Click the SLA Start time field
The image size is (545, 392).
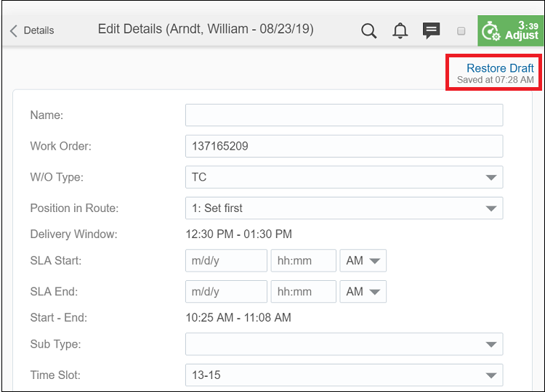coord(304,261)
